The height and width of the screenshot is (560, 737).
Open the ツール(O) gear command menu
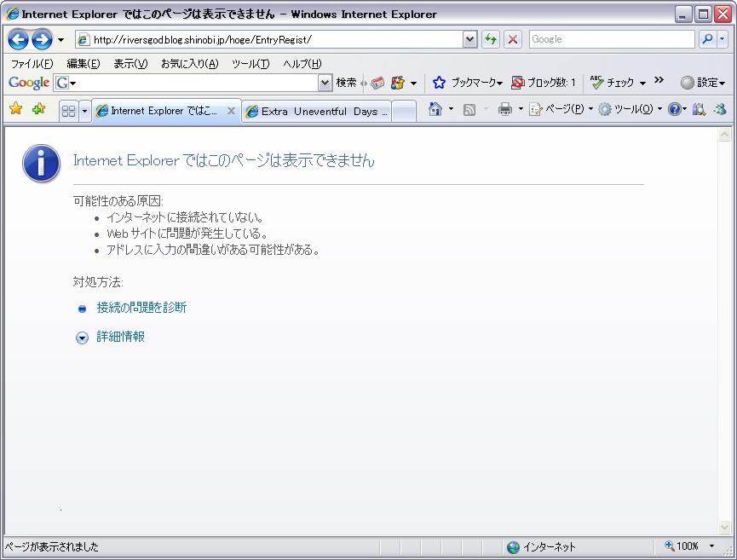tap(630, 109)
